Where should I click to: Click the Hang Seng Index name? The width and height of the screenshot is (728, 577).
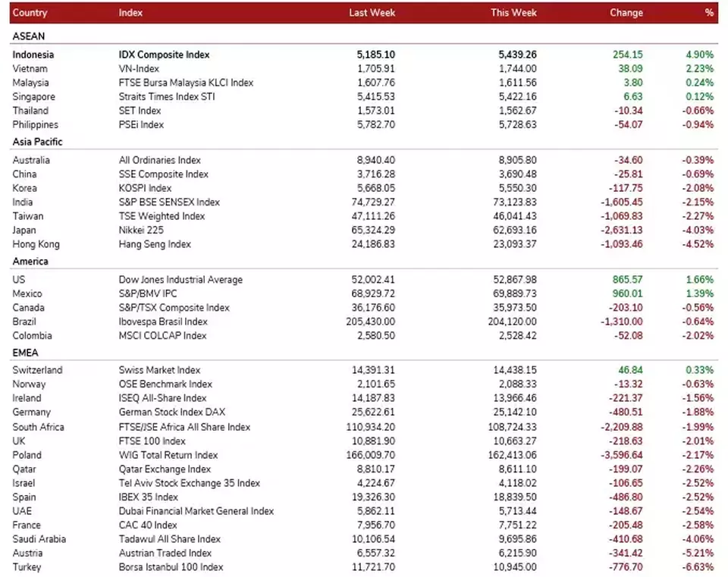155,243
